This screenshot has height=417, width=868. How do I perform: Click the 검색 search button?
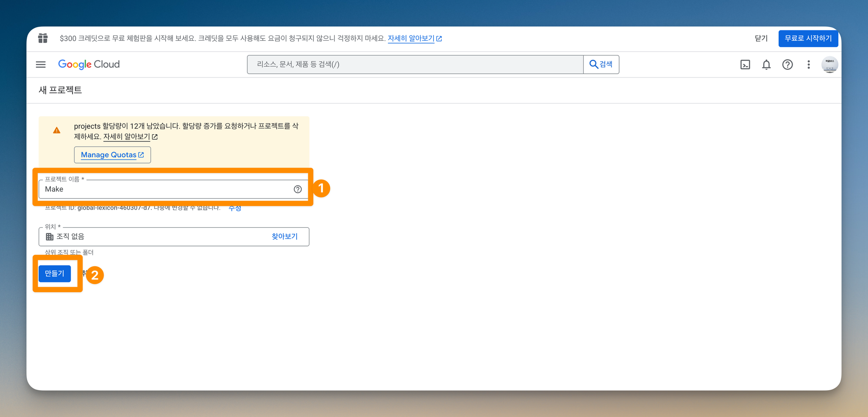601,64
